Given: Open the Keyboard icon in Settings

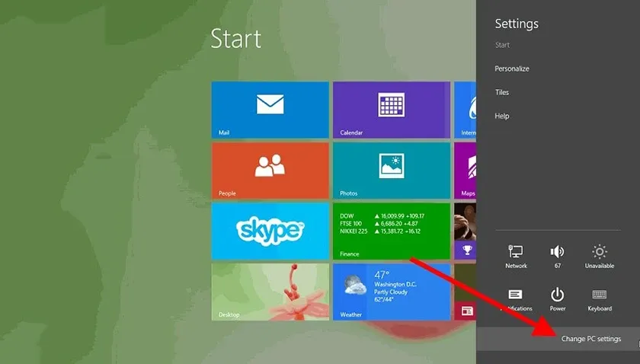Looking at the screenshot, I should [x=599, y=299].
